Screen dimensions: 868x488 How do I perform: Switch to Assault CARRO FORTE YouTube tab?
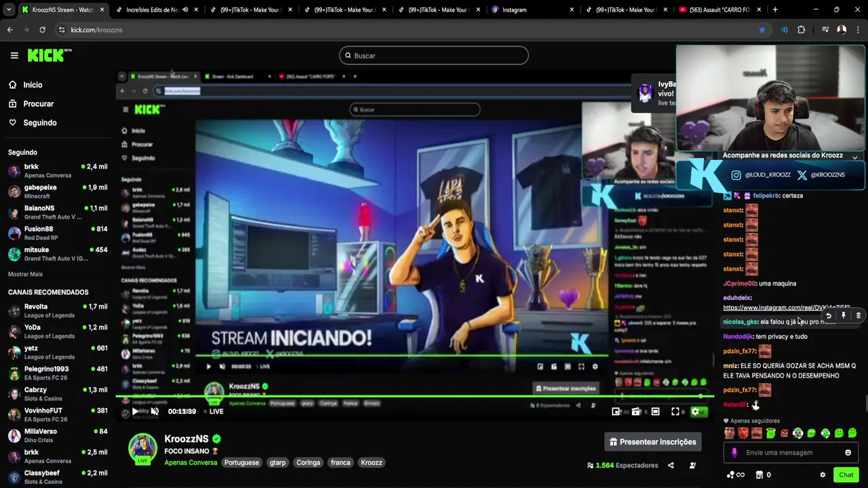(x=719, y=9)
